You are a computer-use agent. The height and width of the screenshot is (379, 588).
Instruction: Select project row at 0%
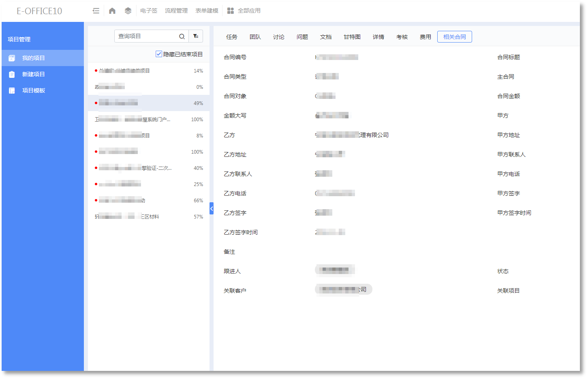[x=149, y=87]
